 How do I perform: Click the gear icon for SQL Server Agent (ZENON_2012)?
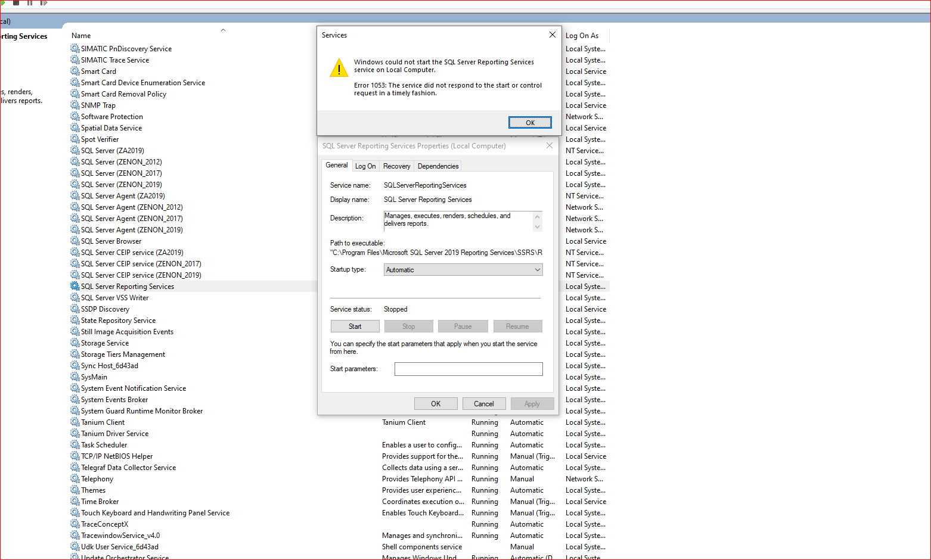[75, 207]
